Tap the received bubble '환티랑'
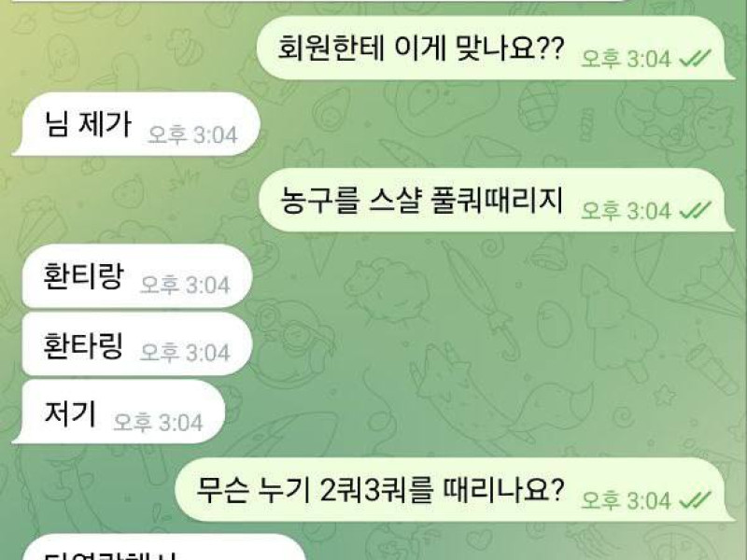The height and width of the screenshot is (560, 747). [x=136, y=276]
